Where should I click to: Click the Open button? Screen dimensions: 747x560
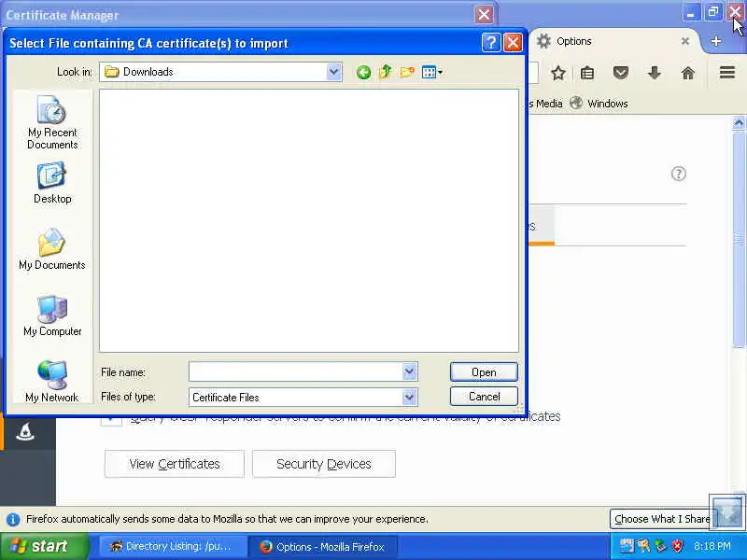484,371
